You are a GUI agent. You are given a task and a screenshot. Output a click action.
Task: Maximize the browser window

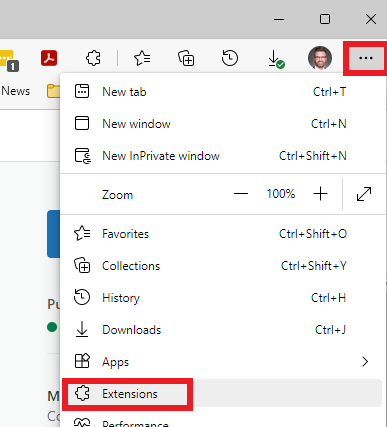point(325,19)
